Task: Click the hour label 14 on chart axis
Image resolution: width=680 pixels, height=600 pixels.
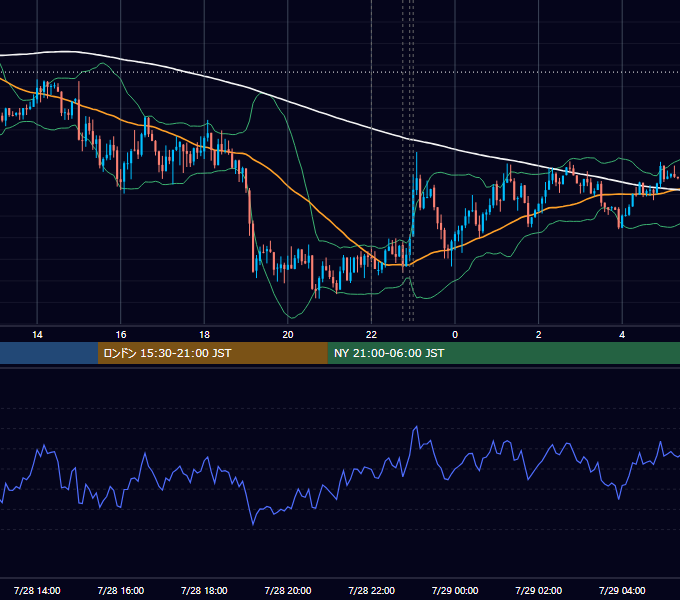Action: tap(37, 335)
